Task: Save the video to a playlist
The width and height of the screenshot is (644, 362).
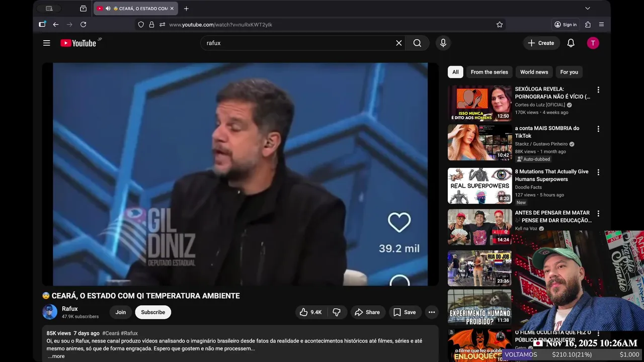Action: point(405,312)
